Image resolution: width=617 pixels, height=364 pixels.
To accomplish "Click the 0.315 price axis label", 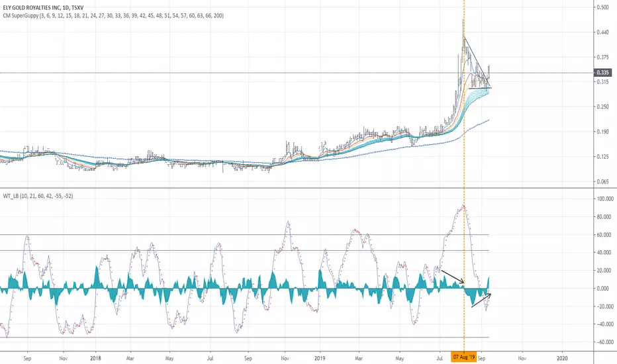I will pyautogui.click(x=602, y=82).
